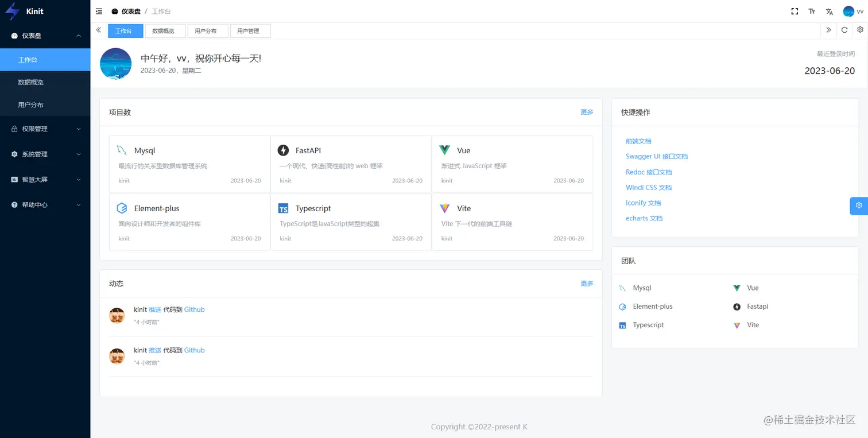The image size is (868, 438).
Task: Enter fullscreen mode via the top-bar icon
Action: tap(795, 11)
